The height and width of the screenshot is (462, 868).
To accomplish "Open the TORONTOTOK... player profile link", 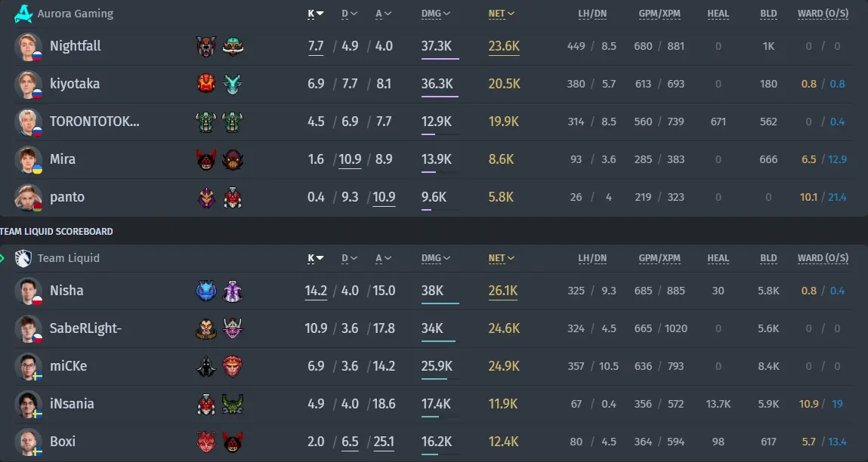I will 94,122.
